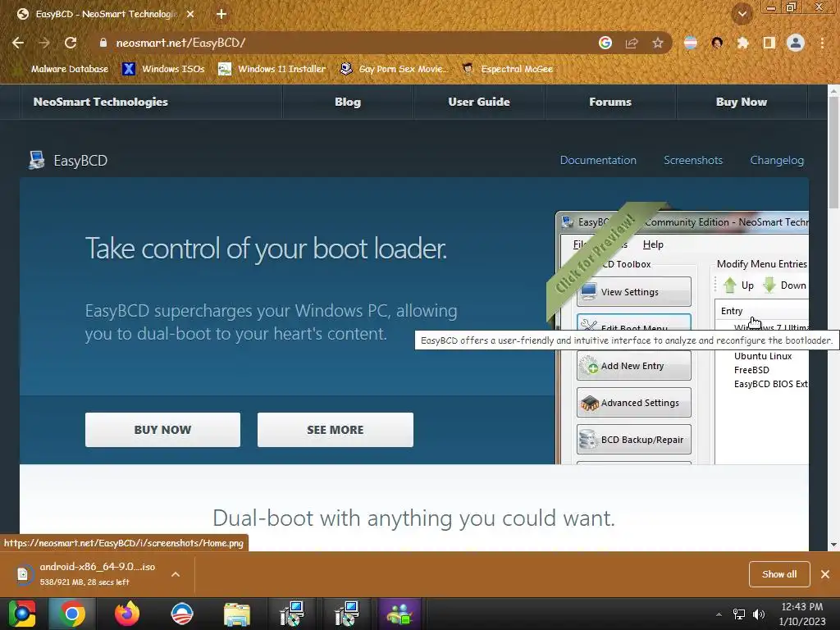
Task: Click the scrollbar down arrow
Action: coord(833,545)
